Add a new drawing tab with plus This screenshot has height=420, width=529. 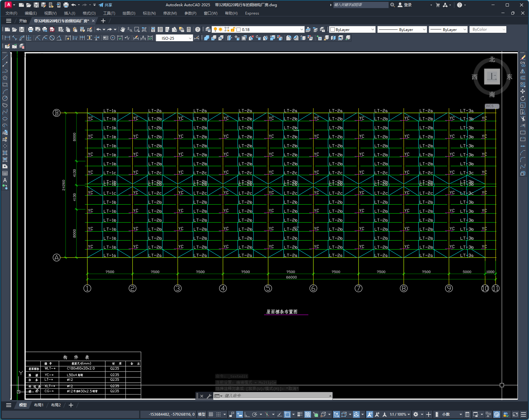(x=103, y=21)
